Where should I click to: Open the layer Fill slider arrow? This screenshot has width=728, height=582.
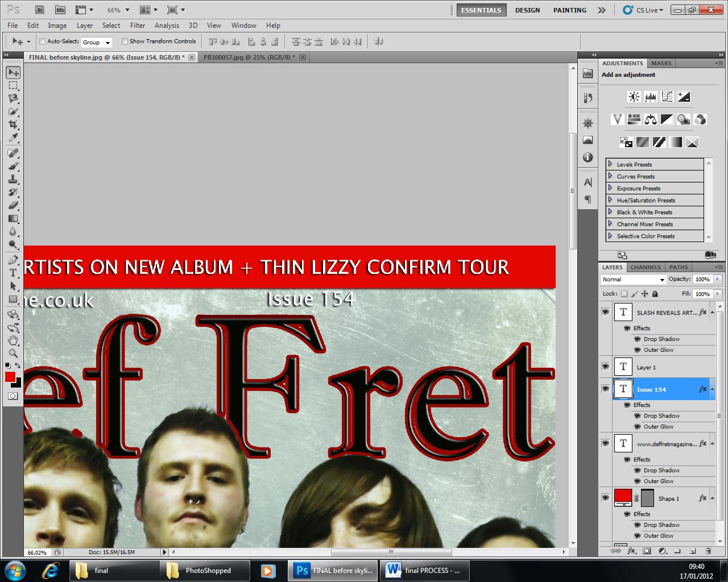[718, 294]
